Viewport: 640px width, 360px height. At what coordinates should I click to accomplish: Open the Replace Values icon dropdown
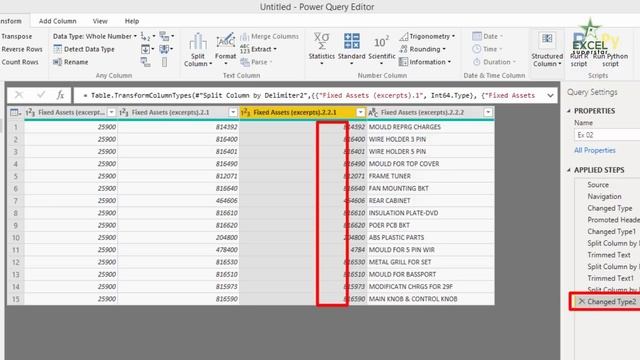click(147, 36)
